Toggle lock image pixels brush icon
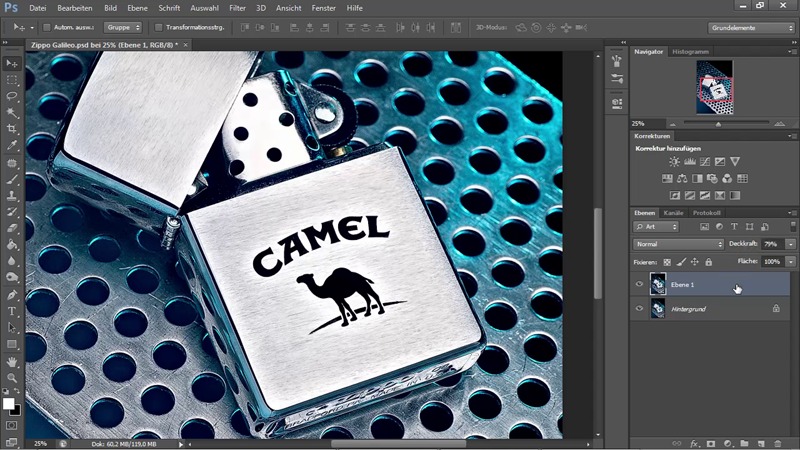 point(681,262)
